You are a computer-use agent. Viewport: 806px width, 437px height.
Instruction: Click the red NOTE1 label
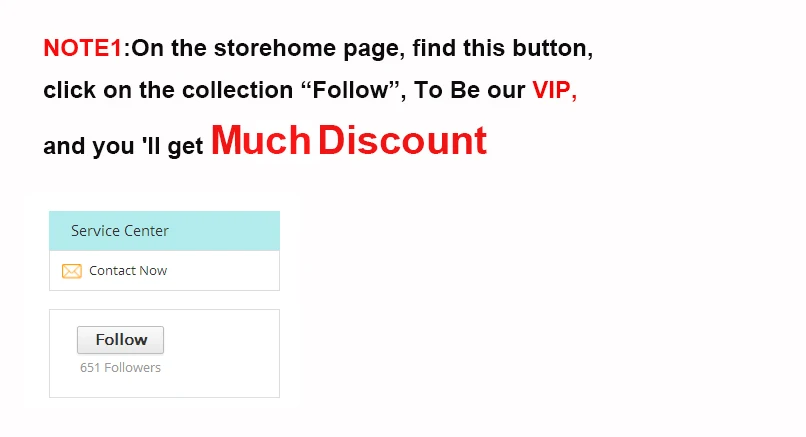point(83,48)
